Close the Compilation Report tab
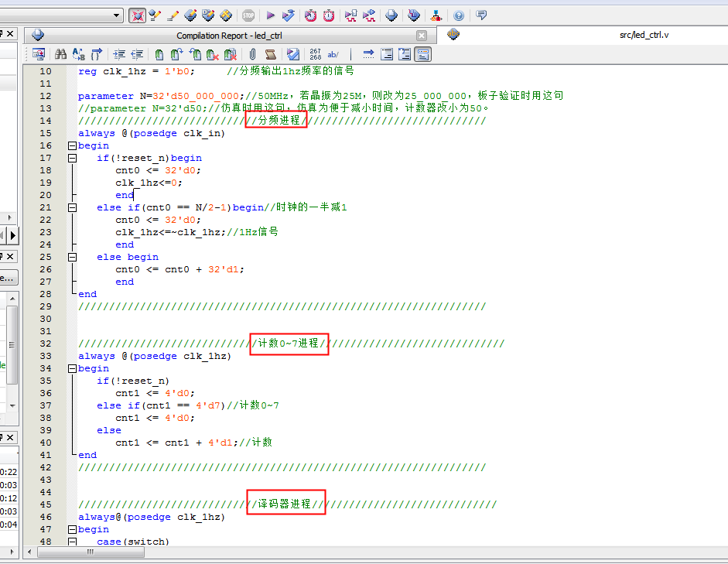 click(x=422, y=36)
